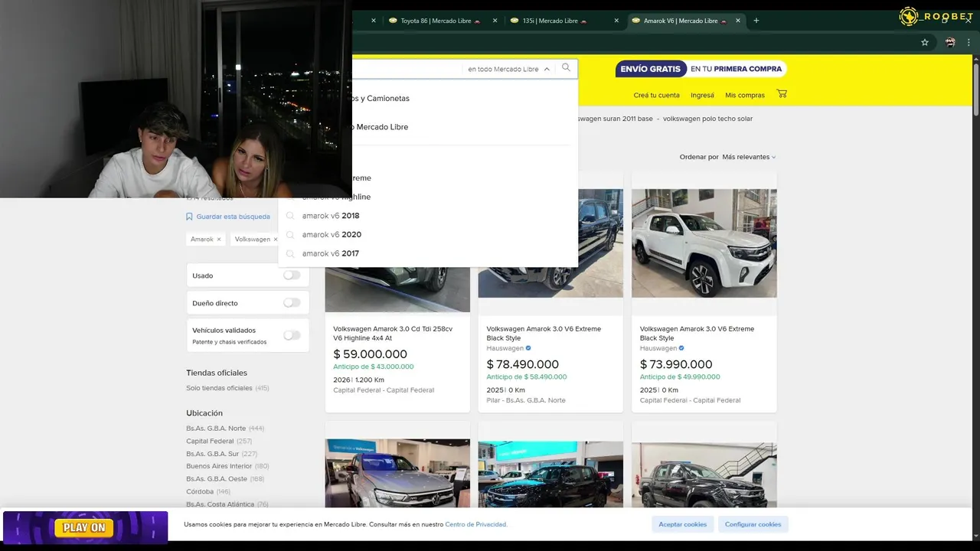Image resolution: width=980 pixels, height=551 pixels.
Task: Click the $ 73.990.000 price
Action: 676,364
